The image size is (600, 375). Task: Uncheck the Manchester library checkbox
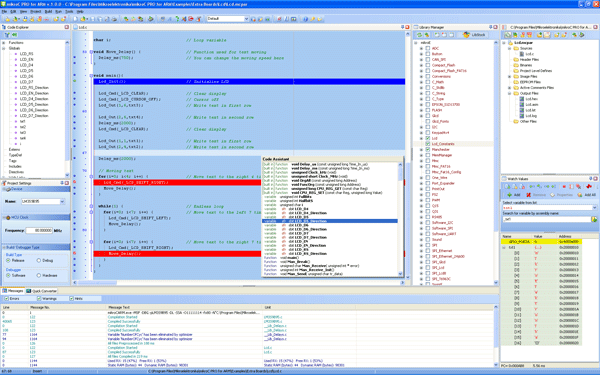(x=427, y=150)
